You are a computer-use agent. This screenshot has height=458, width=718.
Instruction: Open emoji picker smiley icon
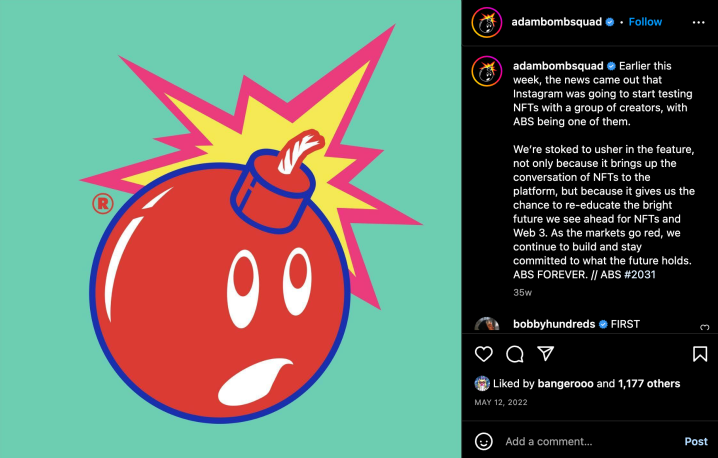[484, 442]
